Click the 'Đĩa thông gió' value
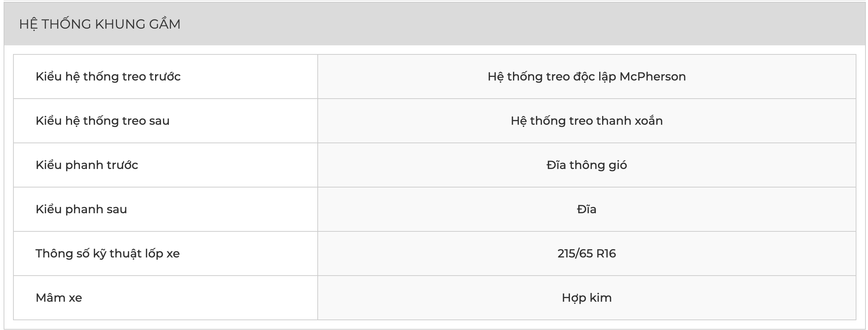 click(587, 165)
